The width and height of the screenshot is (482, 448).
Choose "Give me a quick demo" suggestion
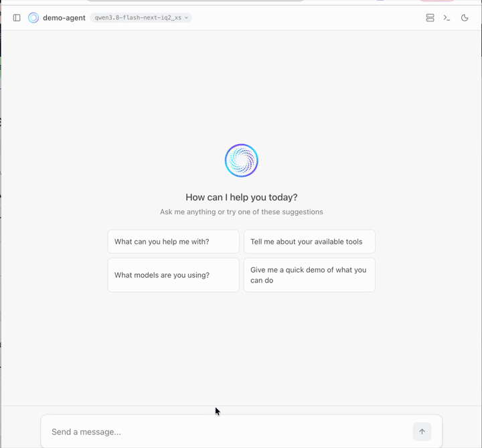(309, 275)
